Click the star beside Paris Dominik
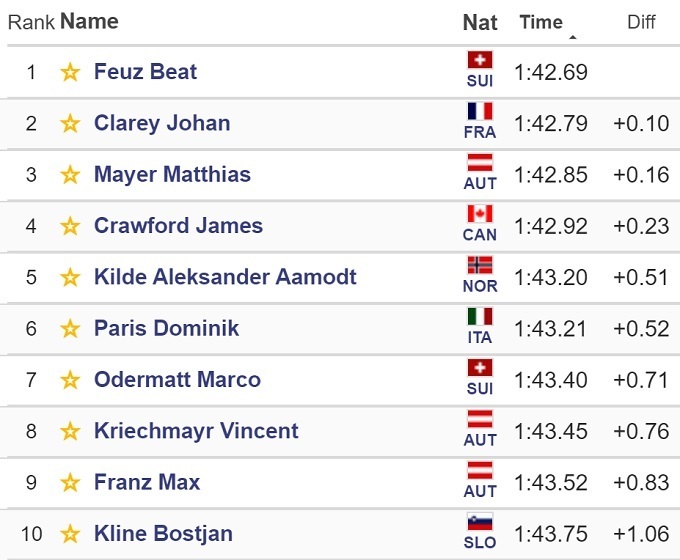The width and height of the screenshot is (680, 560). (70, 329)
